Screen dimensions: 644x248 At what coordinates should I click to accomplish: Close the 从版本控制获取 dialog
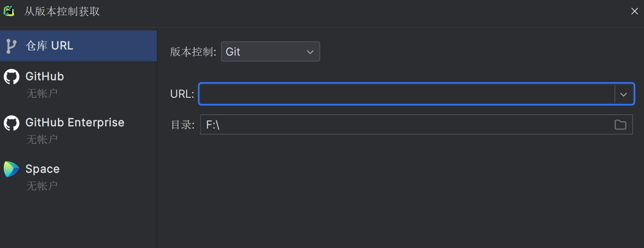point(634,11)
